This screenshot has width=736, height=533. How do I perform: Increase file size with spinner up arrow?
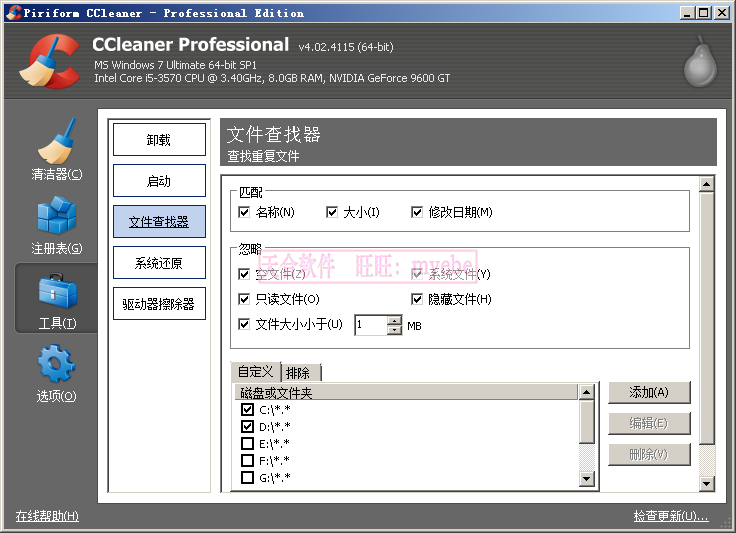pos(395,320)
